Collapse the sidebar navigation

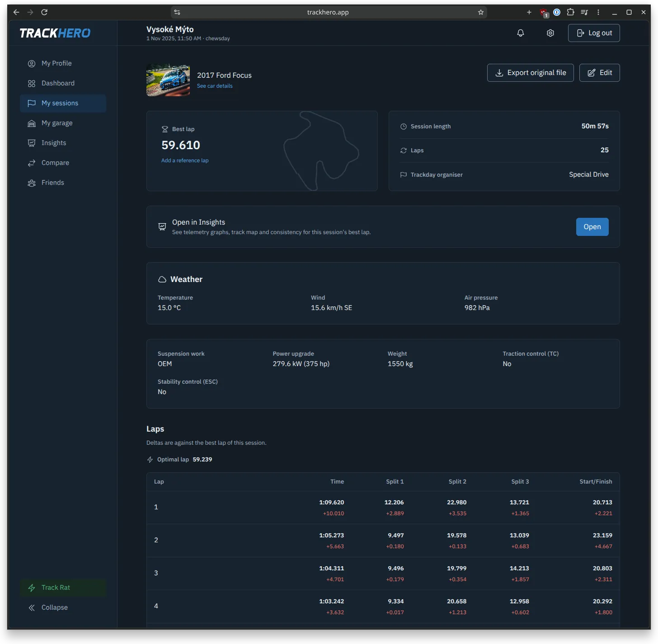pos(63,607)
